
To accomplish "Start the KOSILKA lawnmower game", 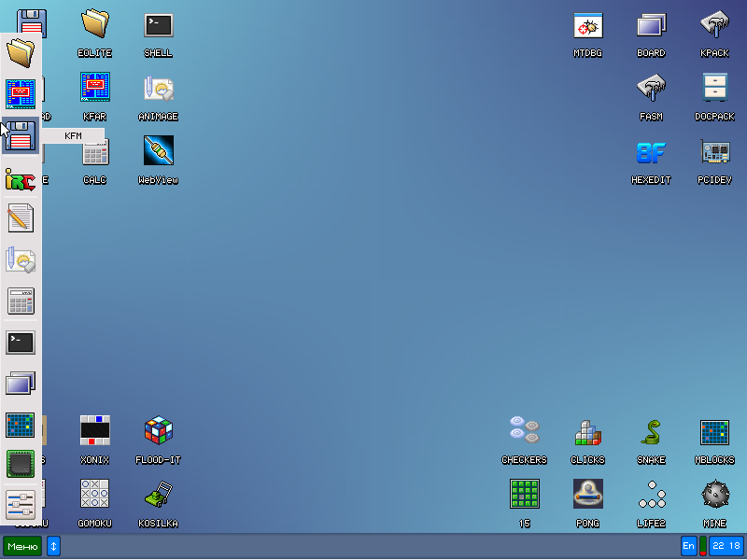I will click(x=158, y=494).
